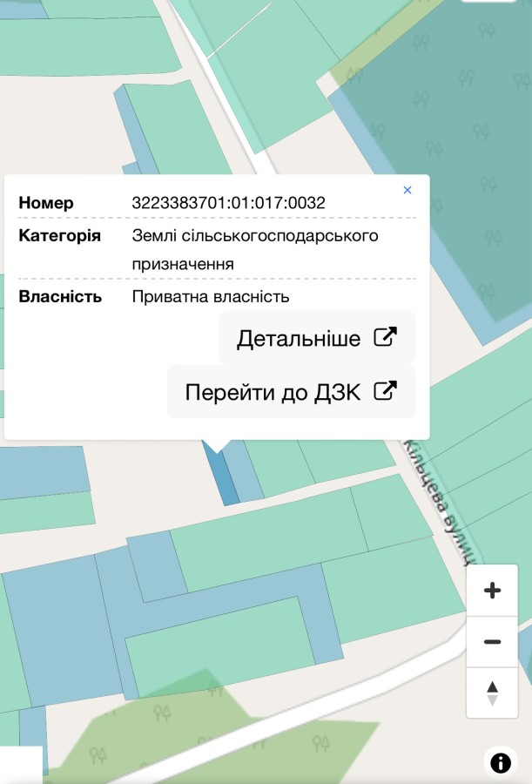The image size is (532, 784).
Task: Zoom in on the map with plus button
Action: [492, 591]
